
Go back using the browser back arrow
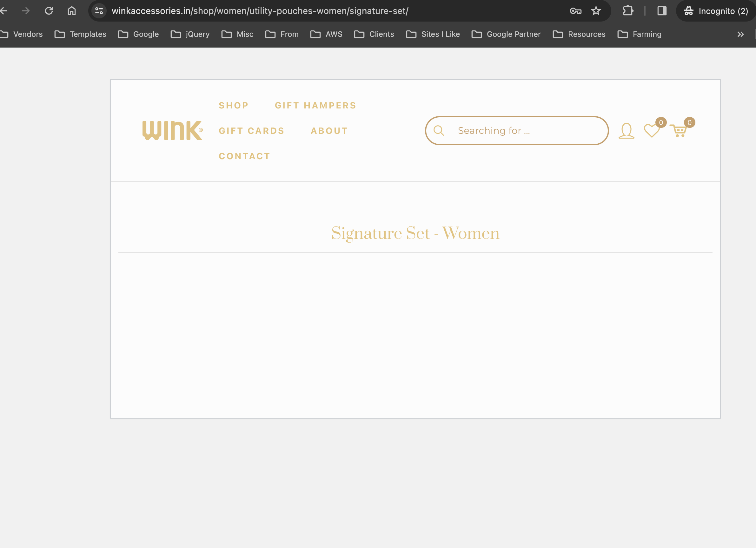tap(3, 11)
